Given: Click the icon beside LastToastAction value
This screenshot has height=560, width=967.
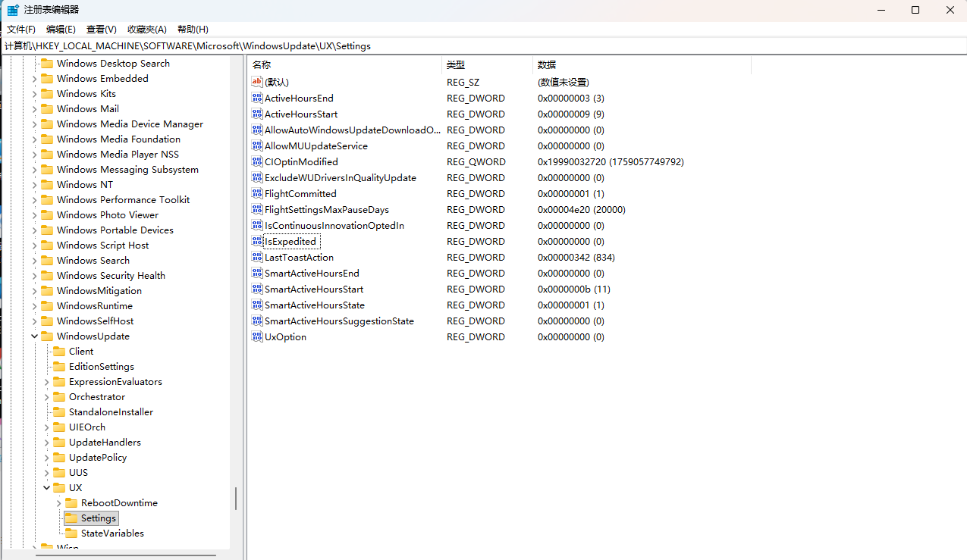Looking at the screenshot, I should coord(256,257).
